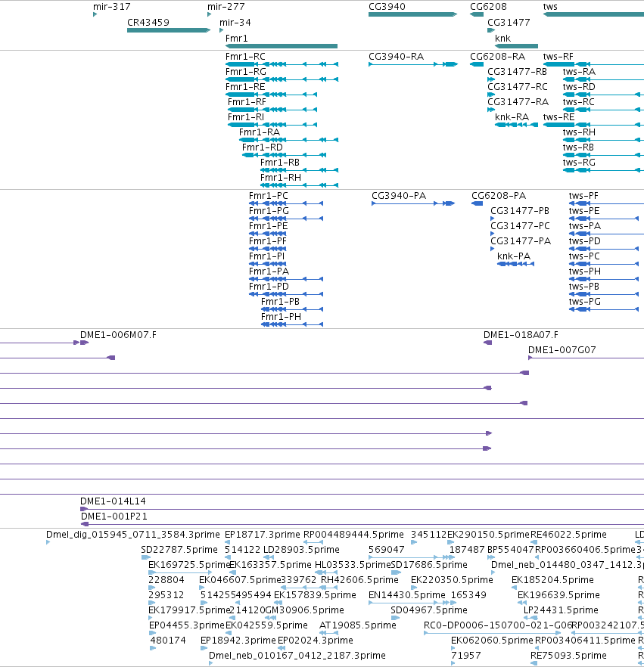Select EST HL03533.5prime label
The height and width of the screenshot is (667, 644).
pyautogui.click(x=353, y=564)
